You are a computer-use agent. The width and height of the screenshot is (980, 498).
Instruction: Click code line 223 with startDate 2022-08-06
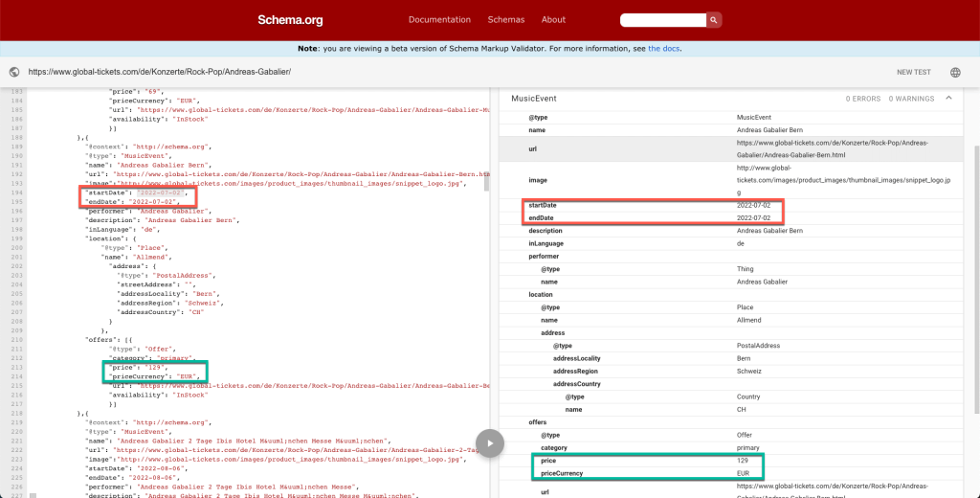tap(136, 468)
